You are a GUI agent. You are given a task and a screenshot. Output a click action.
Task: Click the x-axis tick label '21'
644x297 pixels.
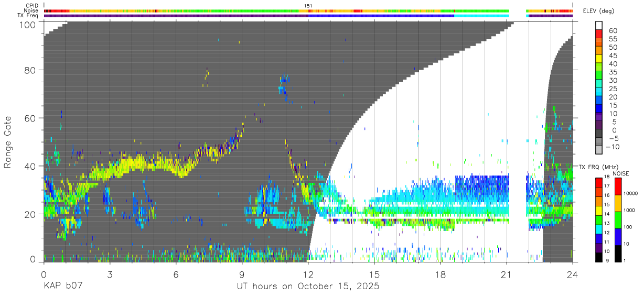(507, 274)
